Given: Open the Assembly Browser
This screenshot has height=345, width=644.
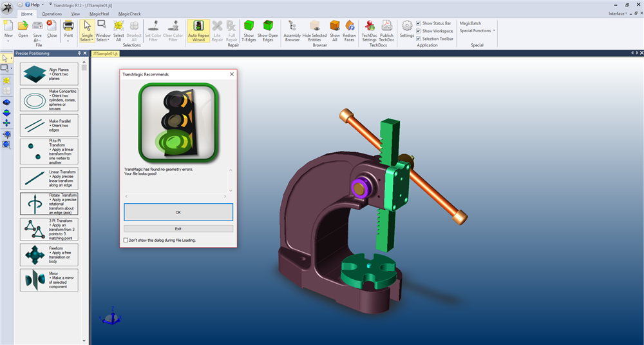Looking at the screenshot, I should pos(292,30).
